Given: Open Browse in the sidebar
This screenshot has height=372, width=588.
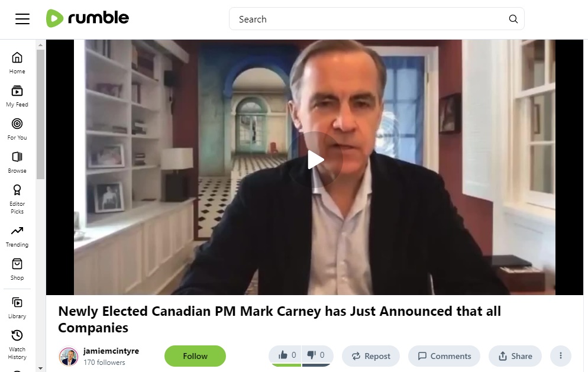Looking at the screenshot, I should 17,163.
